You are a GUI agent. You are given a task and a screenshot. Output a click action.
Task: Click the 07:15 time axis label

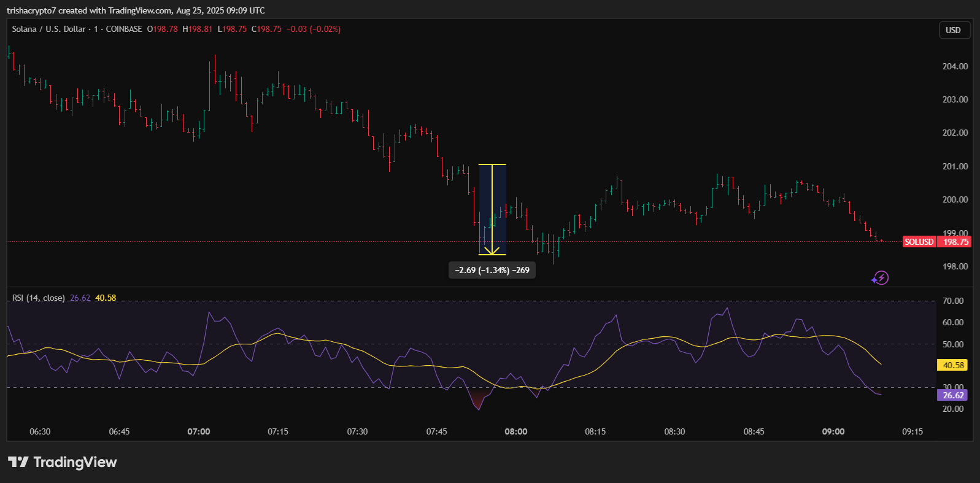[x=278, y=431]
